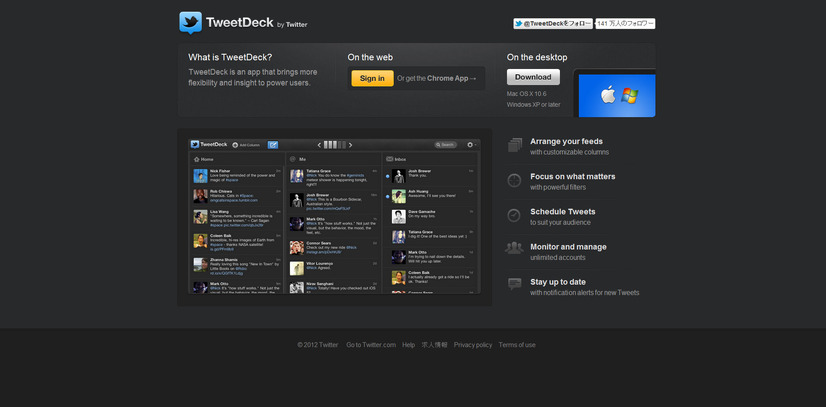Image resolution: width=826 pixels, height=407 pixels.
Task: Click the 'Stay up to date' heading
Action: pyautogui.click(x=558, y=282)
